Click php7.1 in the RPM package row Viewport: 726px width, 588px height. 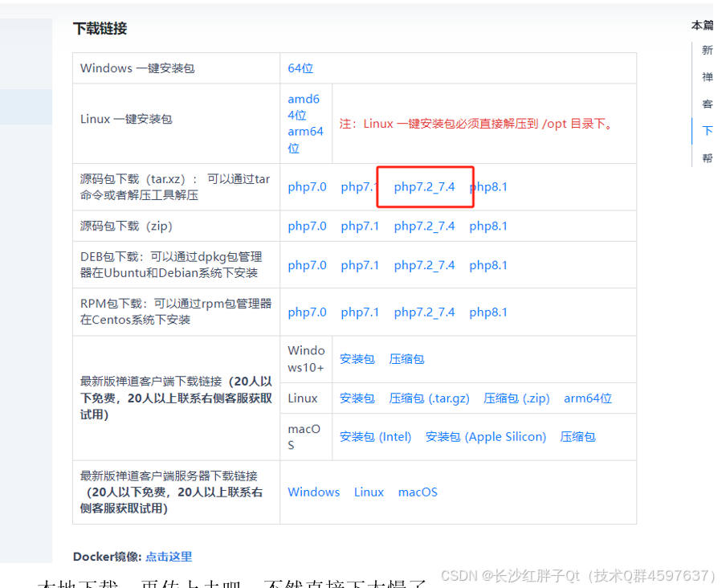coord(360,312)
